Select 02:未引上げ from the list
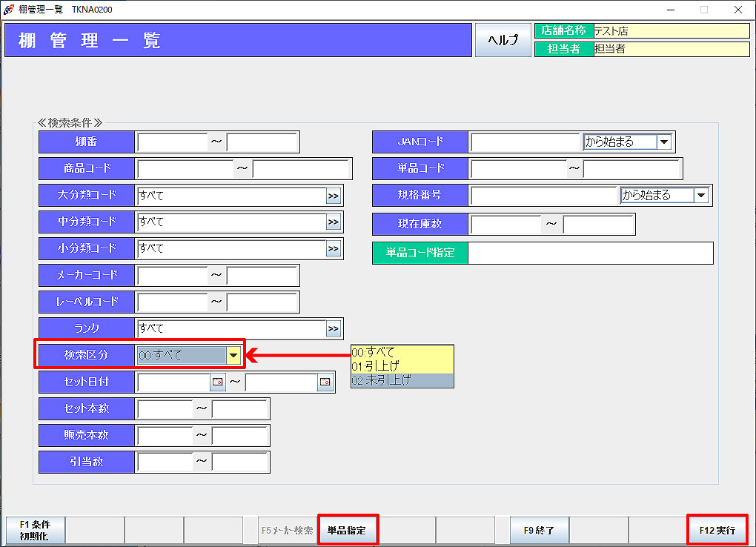Image resolution: width=756 pixels, height=547 pixels. point(402,380)
